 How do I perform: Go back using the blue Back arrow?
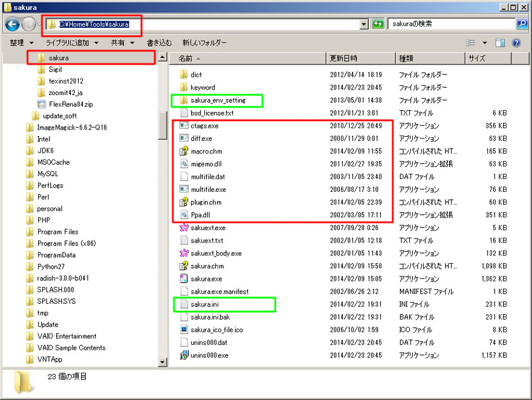pyautogui.click(x=13, y=24)
